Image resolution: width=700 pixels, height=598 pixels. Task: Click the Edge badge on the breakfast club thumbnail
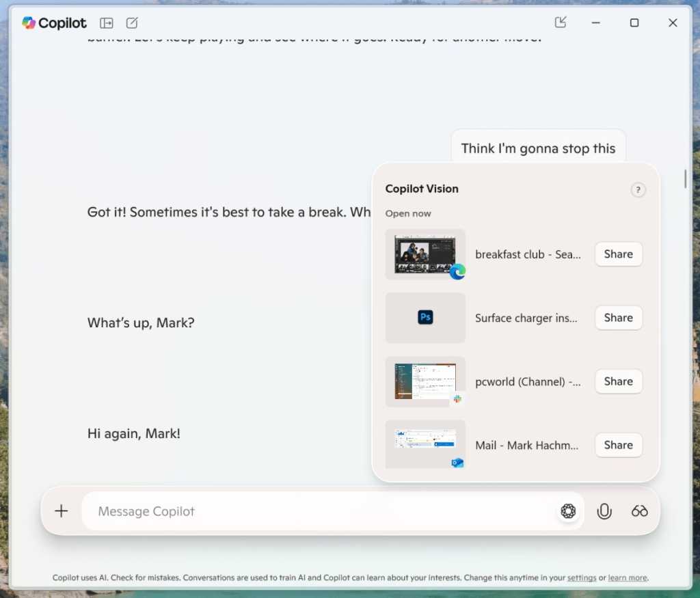(x=457, y=271)
